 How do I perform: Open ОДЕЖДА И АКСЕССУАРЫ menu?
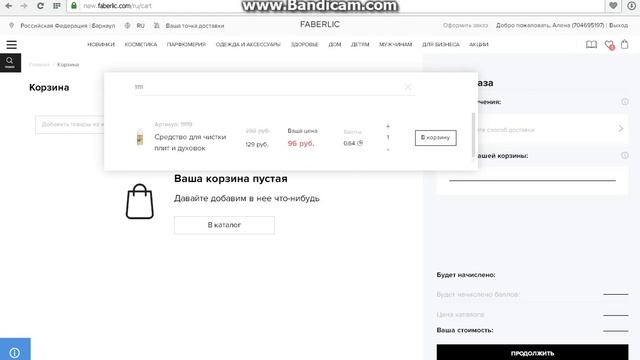248,44
